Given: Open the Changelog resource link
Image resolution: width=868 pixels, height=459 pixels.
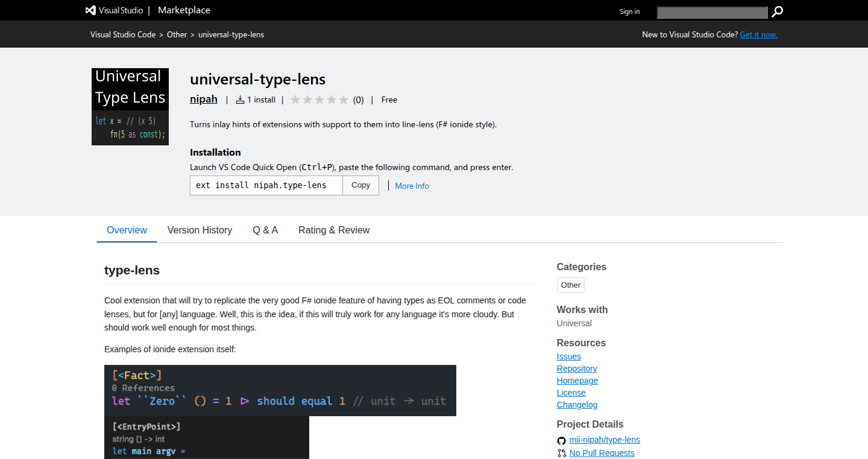Looking at the screenshot, I should (x=577, y=405).
